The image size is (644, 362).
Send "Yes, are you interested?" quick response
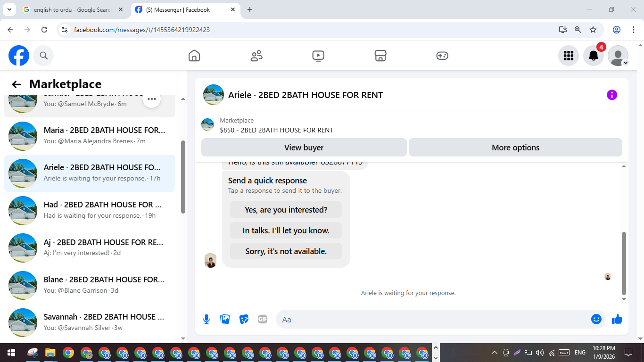286,210
